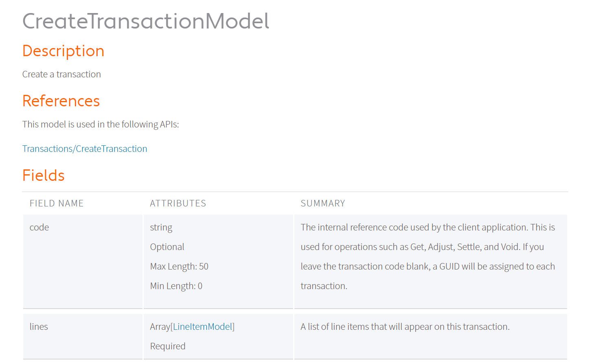Viewport: 596px width, 364px height.
Task: Click the ATTRIBUTES column header
Action: click(x=178, y=204)
